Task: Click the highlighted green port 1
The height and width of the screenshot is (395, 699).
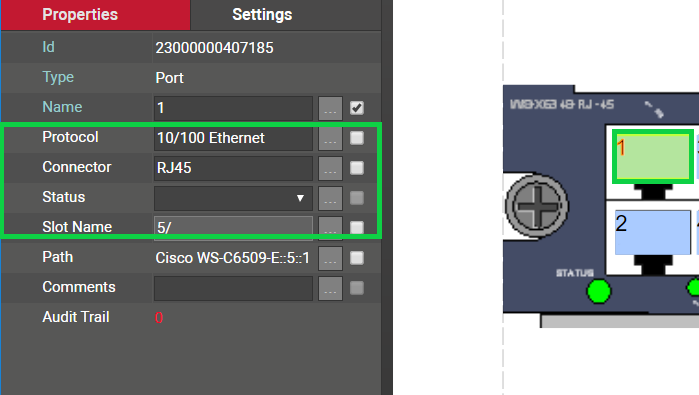Action: 653,156
